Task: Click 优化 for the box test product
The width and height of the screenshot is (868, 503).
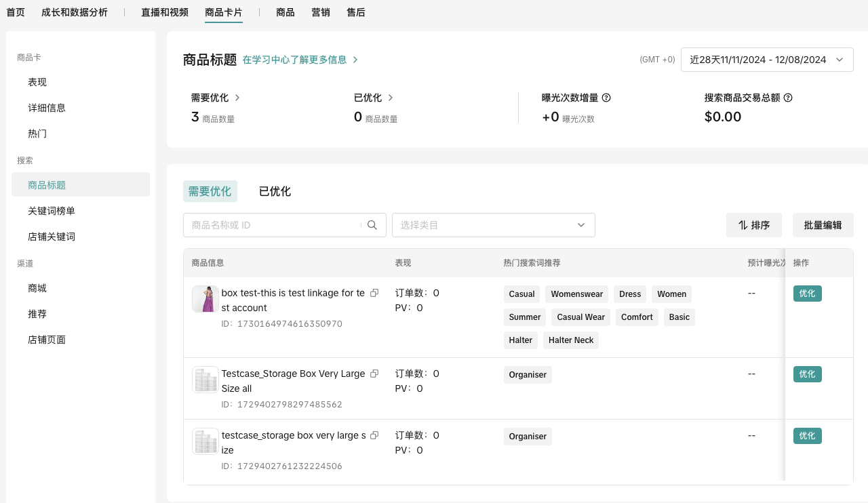Action: click(807, 294)
